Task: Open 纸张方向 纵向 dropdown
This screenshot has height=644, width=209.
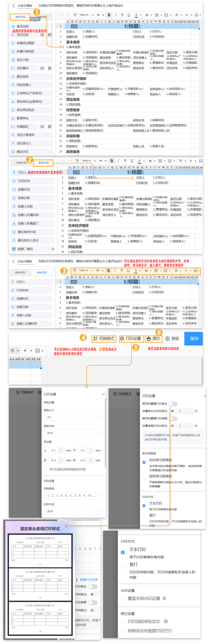Action: pyautogui.click(x=73, y=433)
